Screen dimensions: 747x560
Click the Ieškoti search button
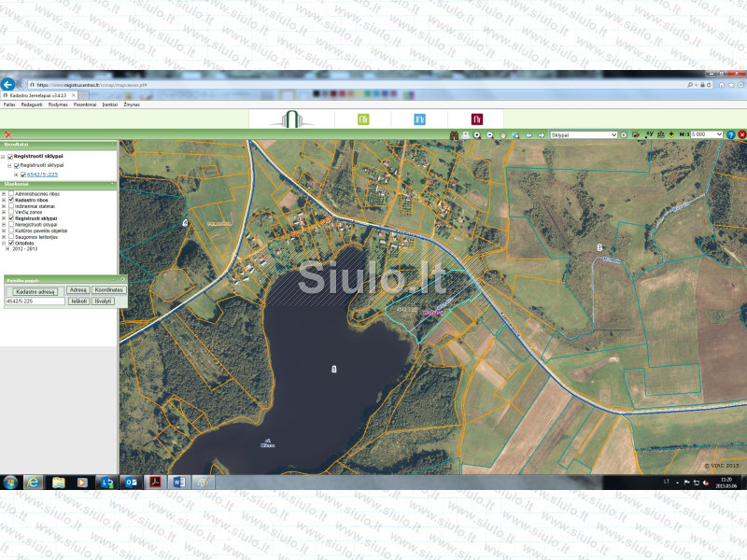click(x=79, y=301)
